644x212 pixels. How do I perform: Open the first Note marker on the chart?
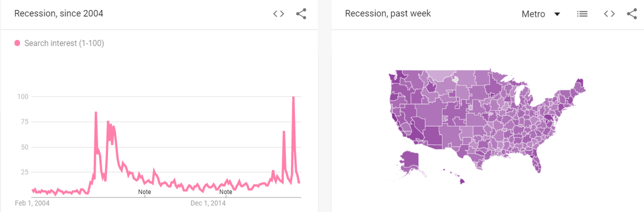(144, 192)
